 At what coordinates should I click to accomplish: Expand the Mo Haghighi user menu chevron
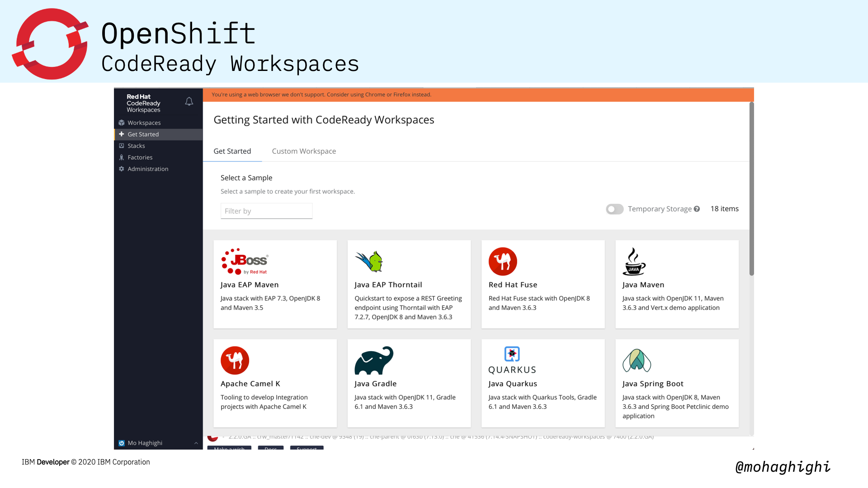point(196,443)
